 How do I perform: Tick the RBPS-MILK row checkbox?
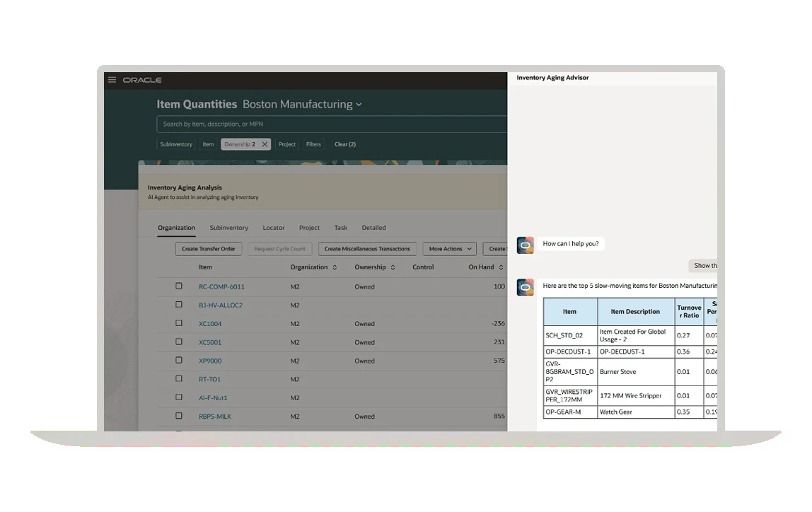[x=179, y=416]
